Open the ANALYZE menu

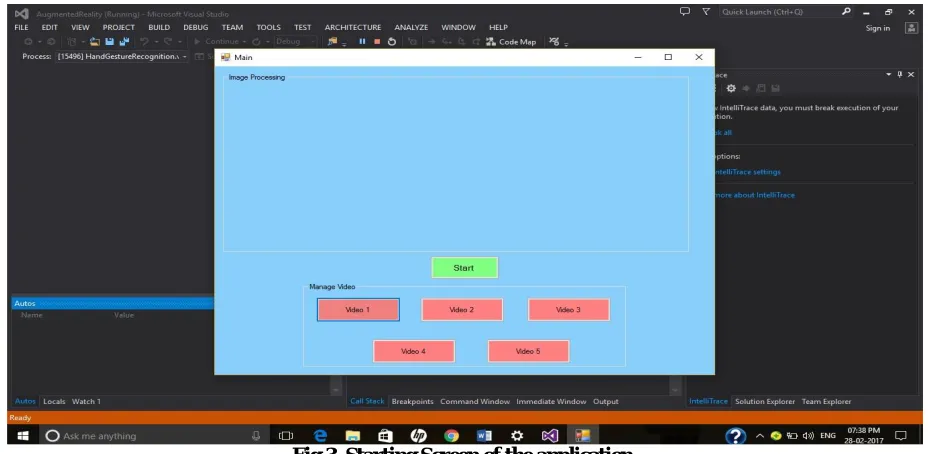(x=411, y=27)
